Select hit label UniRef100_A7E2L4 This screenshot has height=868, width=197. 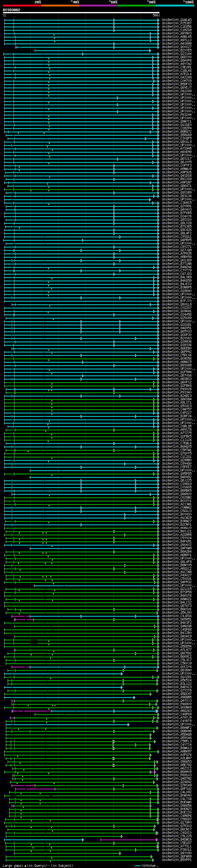(177, 74)
